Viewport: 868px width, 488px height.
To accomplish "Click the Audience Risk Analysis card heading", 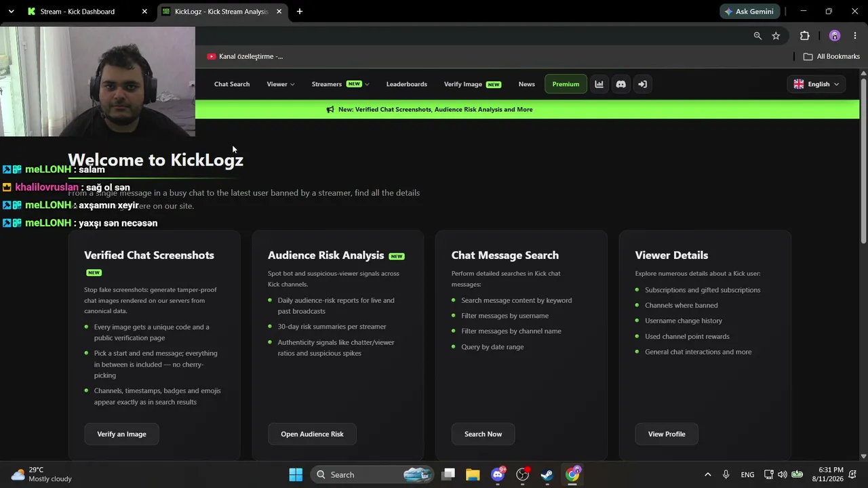I will (x=325, y=256).
